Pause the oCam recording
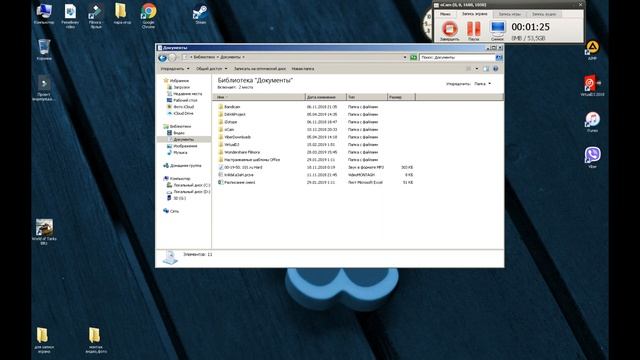 click(473, 30)
